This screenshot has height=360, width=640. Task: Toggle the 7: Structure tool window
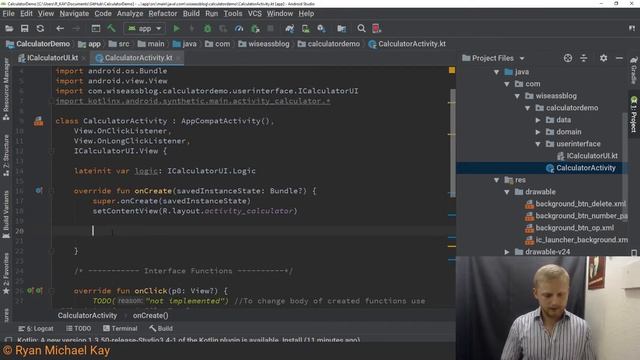6,156
